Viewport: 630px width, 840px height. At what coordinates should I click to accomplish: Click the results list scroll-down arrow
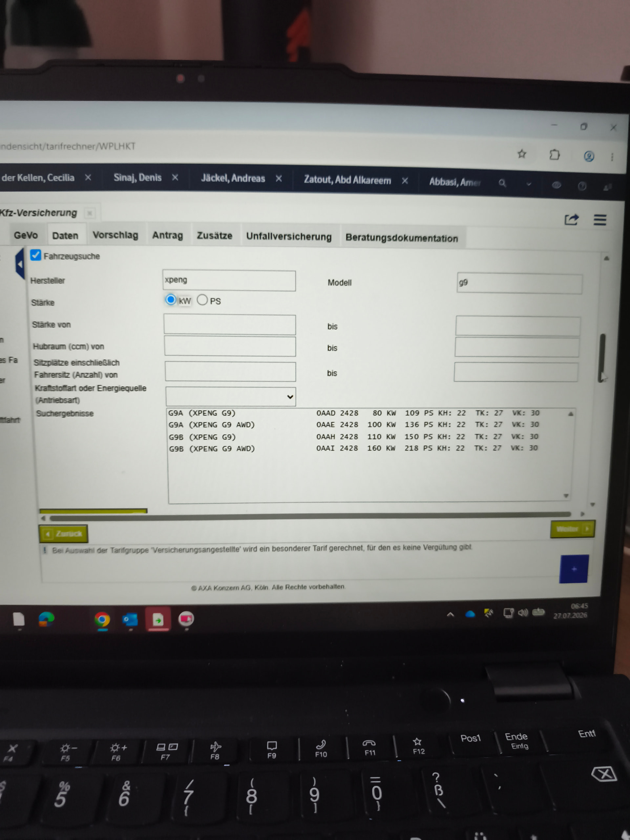566,495
